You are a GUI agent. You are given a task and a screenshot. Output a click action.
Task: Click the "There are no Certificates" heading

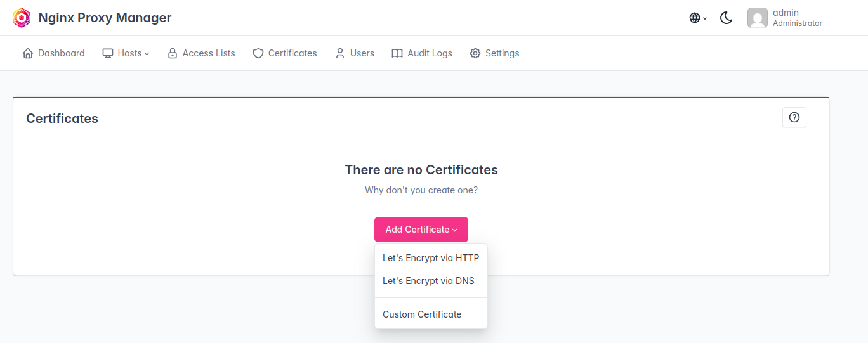pyautogui.click(x=421, y=170)
